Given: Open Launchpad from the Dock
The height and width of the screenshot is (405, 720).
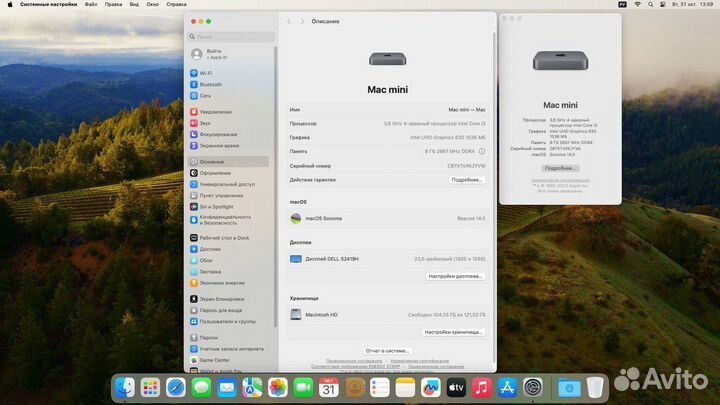Looking at the screenshot, I should [150, 388].
